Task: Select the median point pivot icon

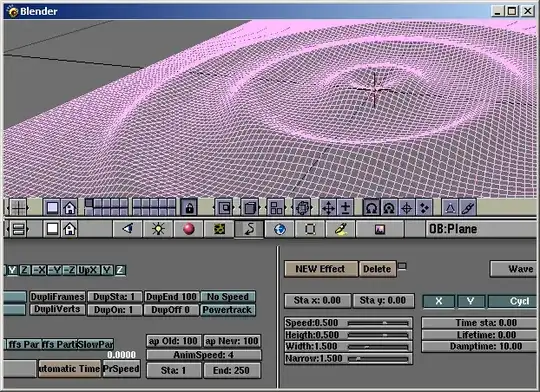Action: (389, 208)
